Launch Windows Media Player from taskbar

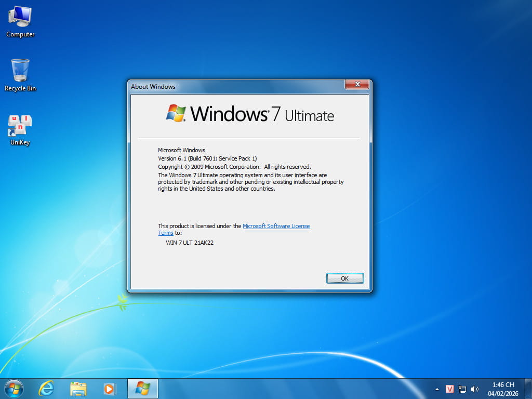(110, 389)
